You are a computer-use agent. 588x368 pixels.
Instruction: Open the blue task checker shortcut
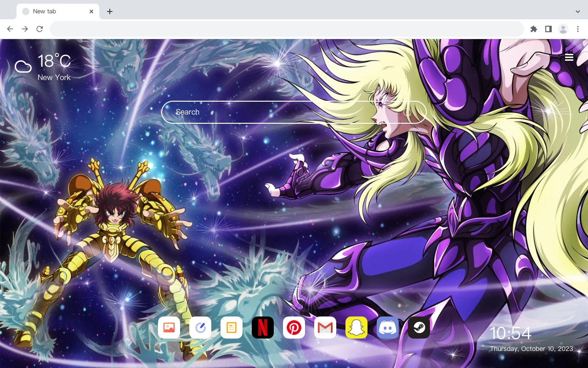[x=200, y=328]
